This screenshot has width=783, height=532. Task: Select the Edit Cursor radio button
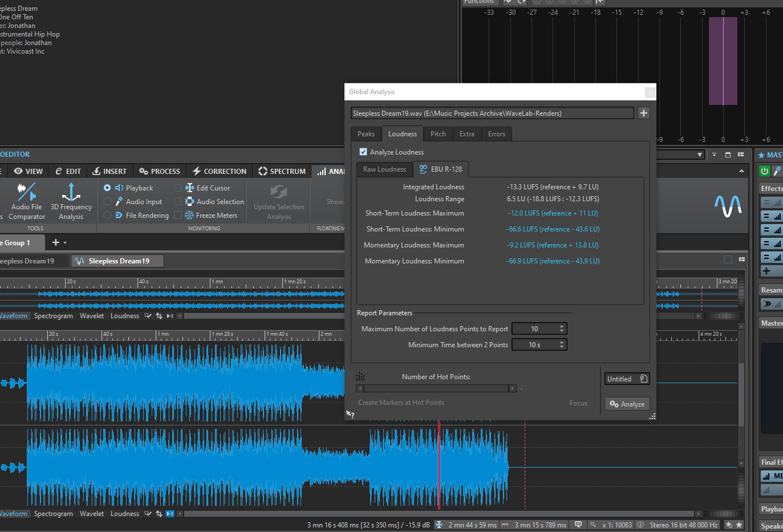pyautogui.click(x=178, y=188)
